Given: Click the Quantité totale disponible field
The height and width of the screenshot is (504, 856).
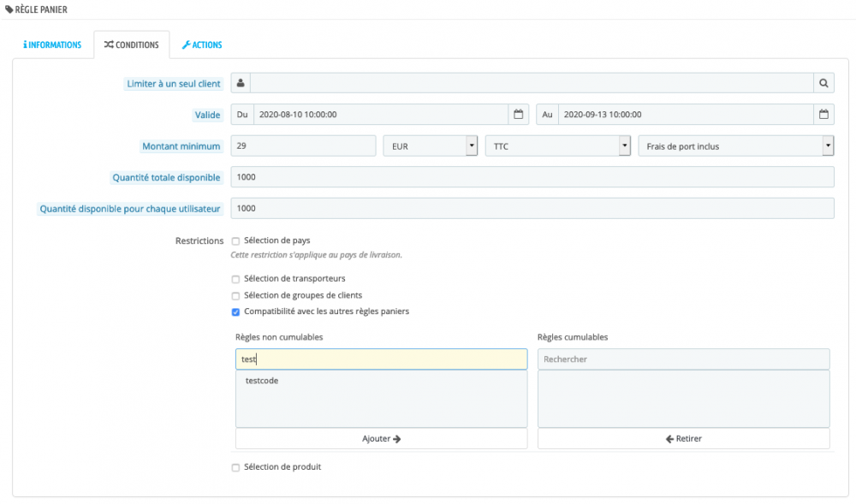Looking at the screenshot, I should coord(532,177).
